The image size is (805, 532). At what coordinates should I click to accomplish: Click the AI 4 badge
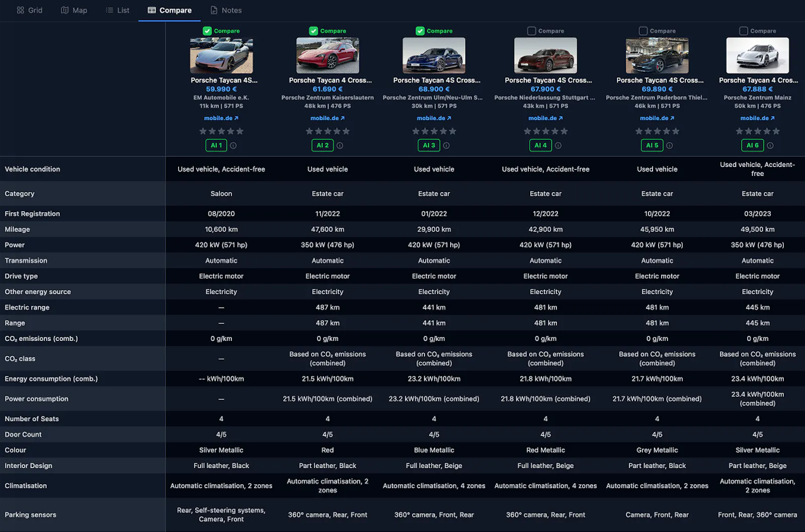[541, 145]
